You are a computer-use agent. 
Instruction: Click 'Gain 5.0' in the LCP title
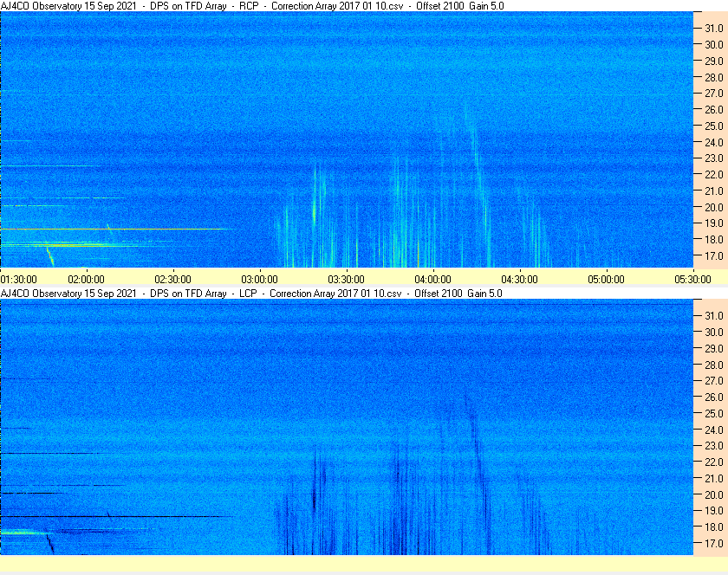(484, 294)
